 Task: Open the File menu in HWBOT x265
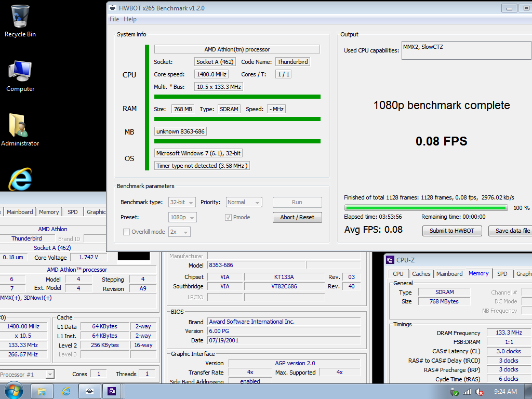(114, 19)
